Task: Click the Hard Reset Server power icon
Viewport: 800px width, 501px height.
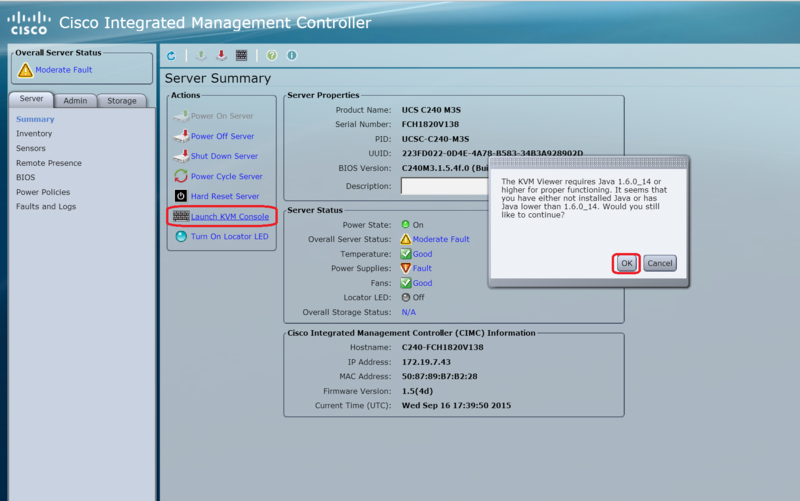Action: pyautogui.click(x=181, y=196)
